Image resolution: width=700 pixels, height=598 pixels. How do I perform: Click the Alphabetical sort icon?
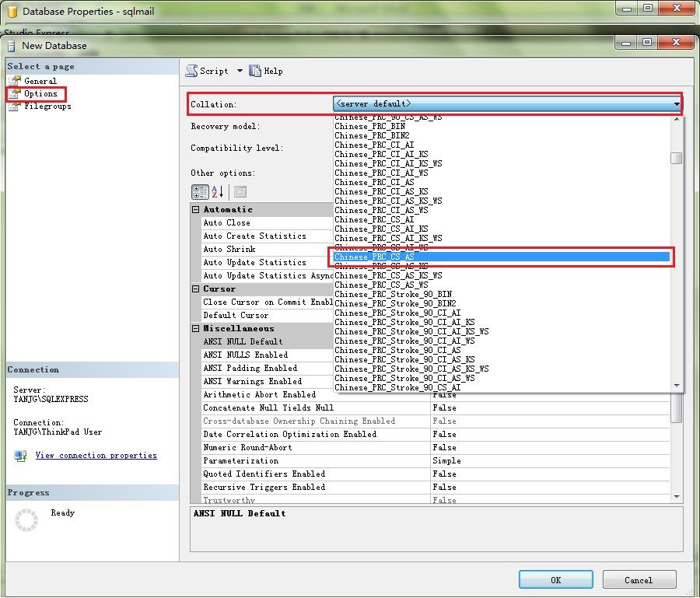218,192
